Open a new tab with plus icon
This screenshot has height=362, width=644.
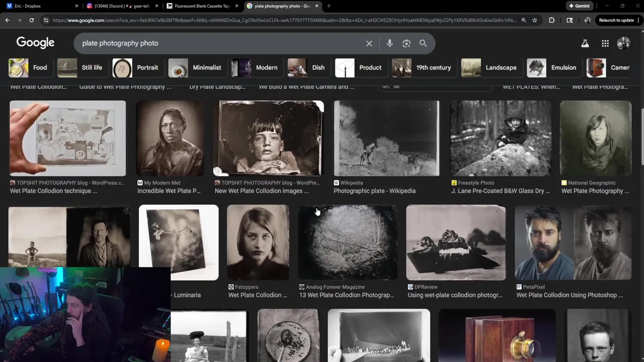329,6
